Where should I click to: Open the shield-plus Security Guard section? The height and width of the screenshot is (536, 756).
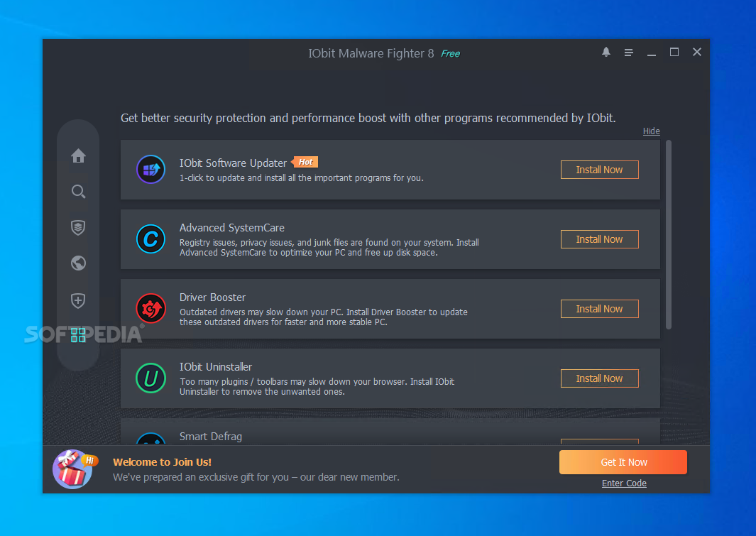78,301
